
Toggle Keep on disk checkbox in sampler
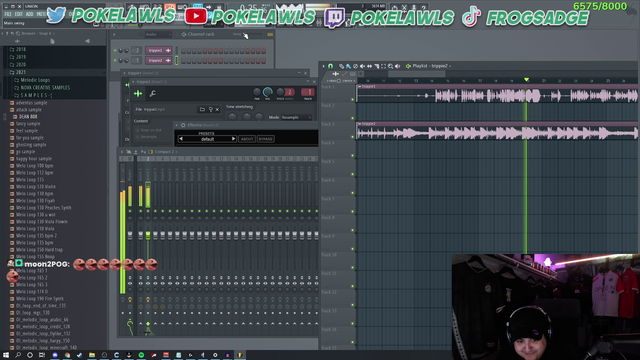[x=138, y=130]
